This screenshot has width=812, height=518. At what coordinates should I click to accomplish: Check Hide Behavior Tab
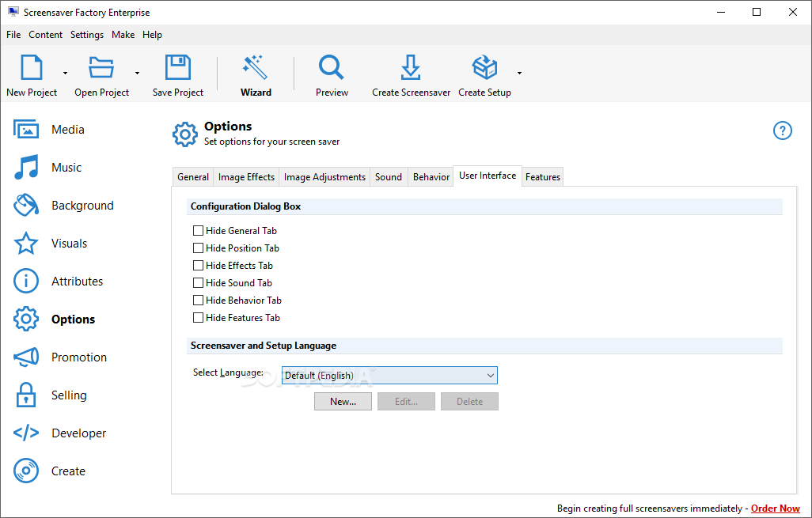coord(198,301)
